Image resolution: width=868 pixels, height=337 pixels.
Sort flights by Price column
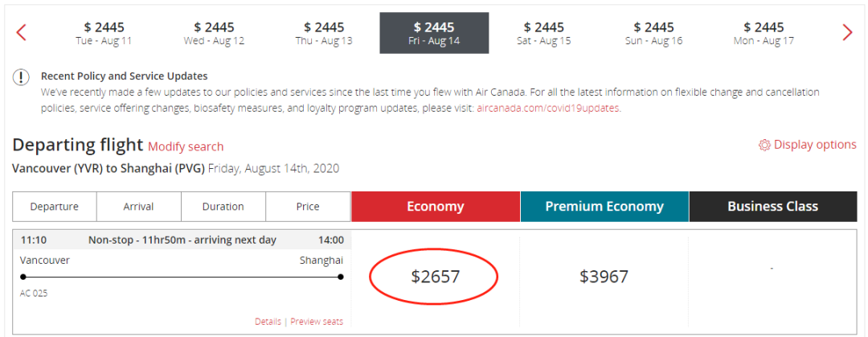click(x=308, y=207)
